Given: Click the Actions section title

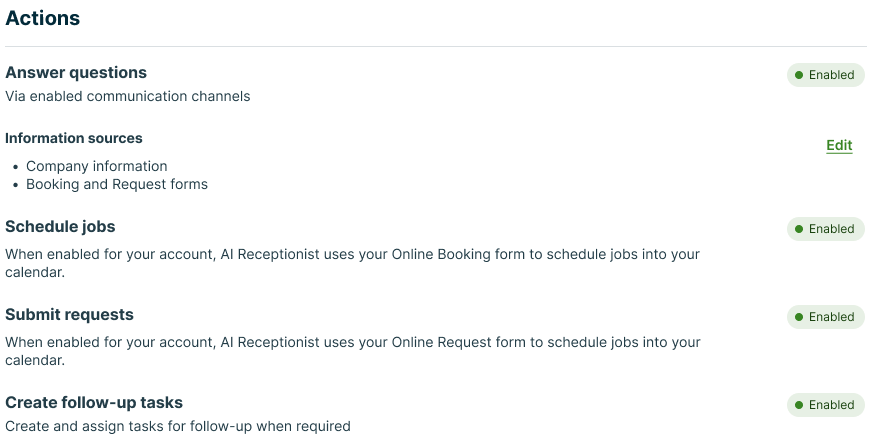Looking at the screenshot, I should coord(43,18).
